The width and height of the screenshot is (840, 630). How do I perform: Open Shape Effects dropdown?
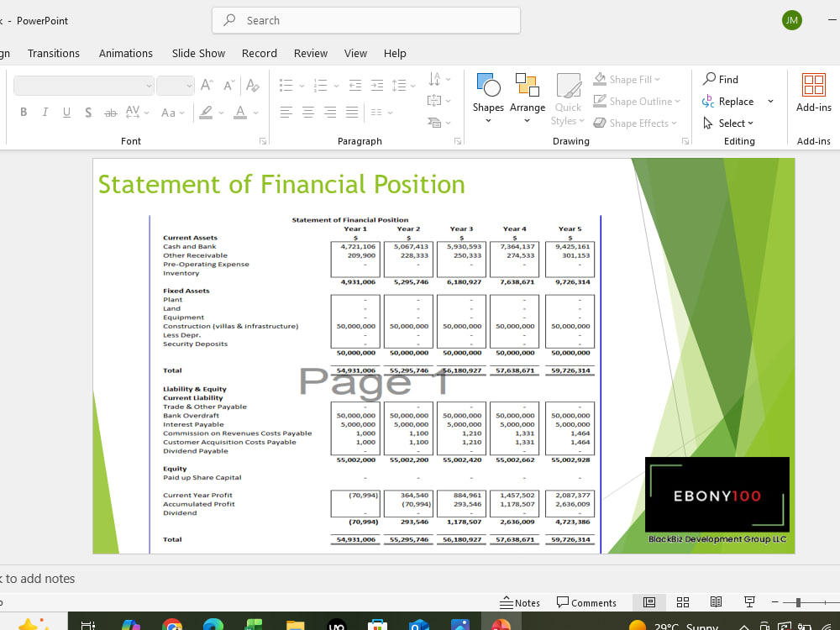tap(635, 123)
